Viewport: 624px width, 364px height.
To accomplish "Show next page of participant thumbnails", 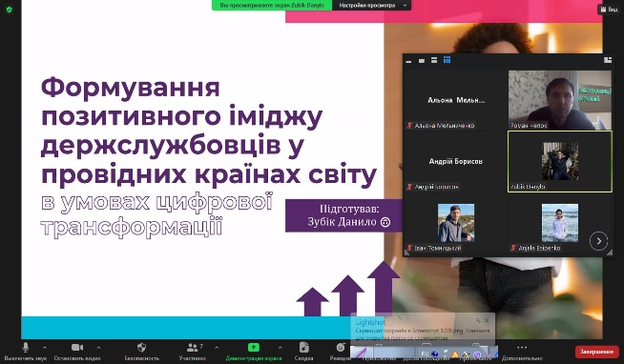I will click(x=598, y=241).
